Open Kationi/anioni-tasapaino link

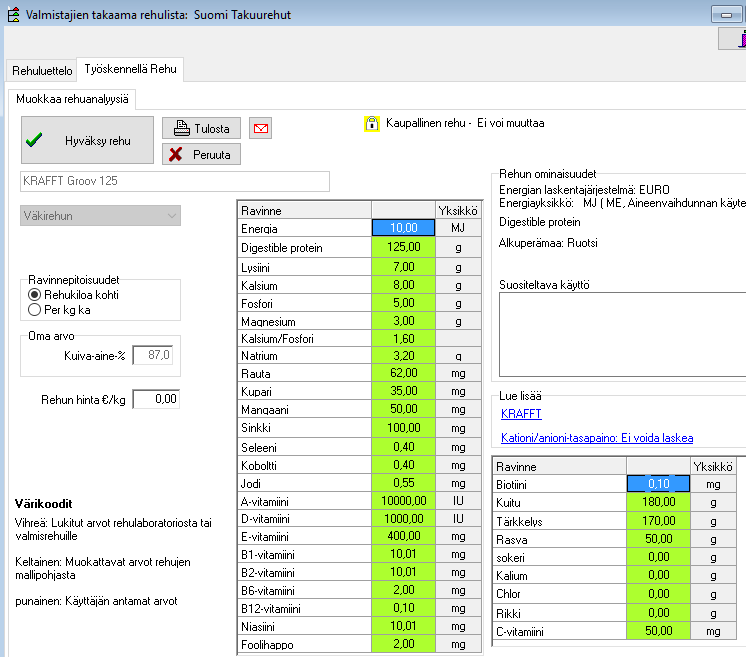pos(597,438)
